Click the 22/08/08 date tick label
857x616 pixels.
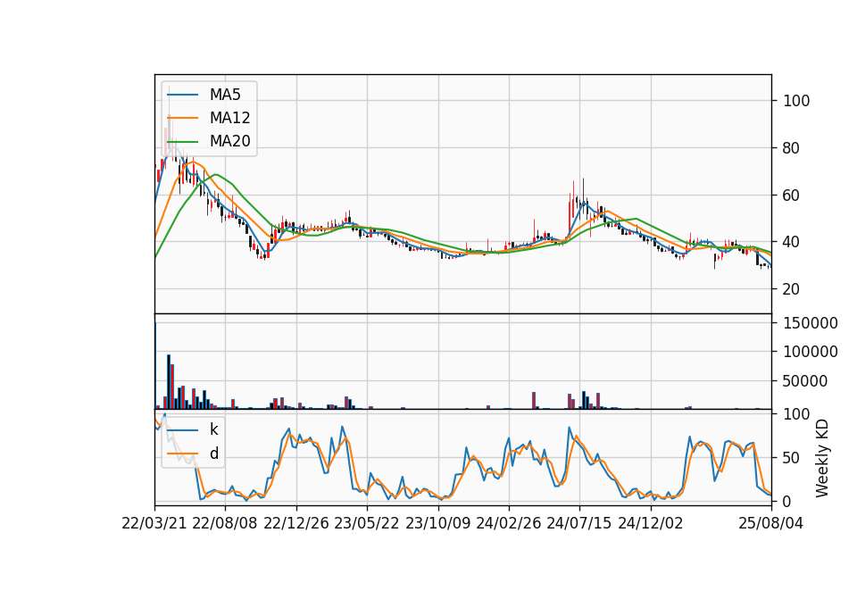pos(225,523)
